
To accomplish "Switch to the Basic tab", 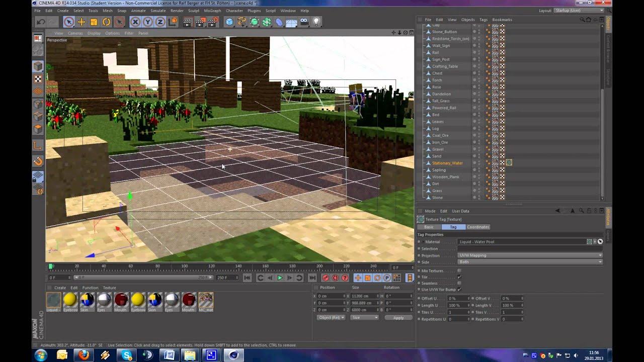I will [x=429, y=227].
